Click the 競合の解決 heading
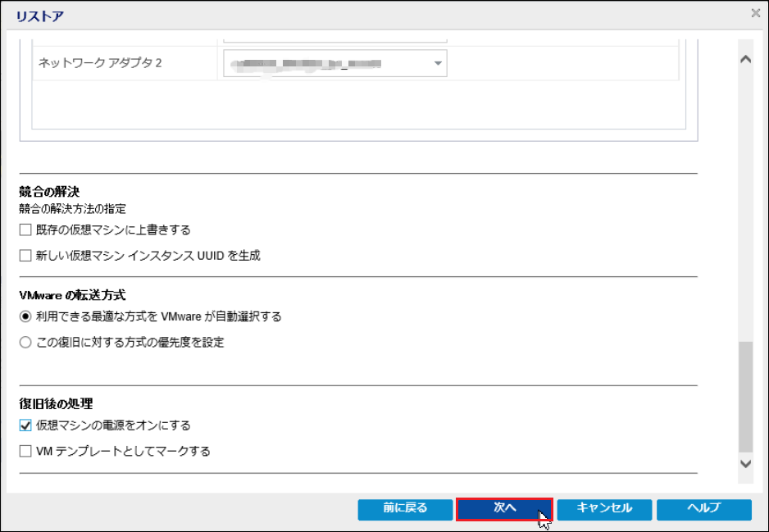 pyautogui.click(x=49, y=191)
